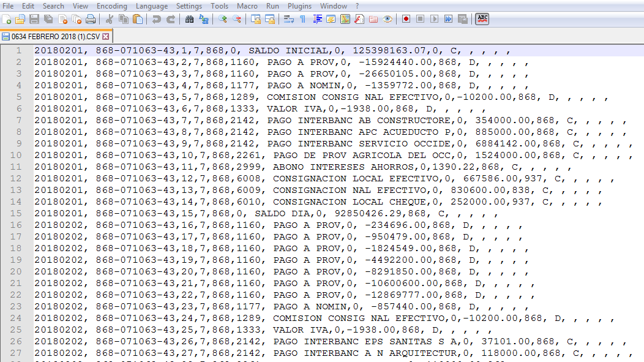
Task: Open the Encoding menu
Action: pos(112,6)
